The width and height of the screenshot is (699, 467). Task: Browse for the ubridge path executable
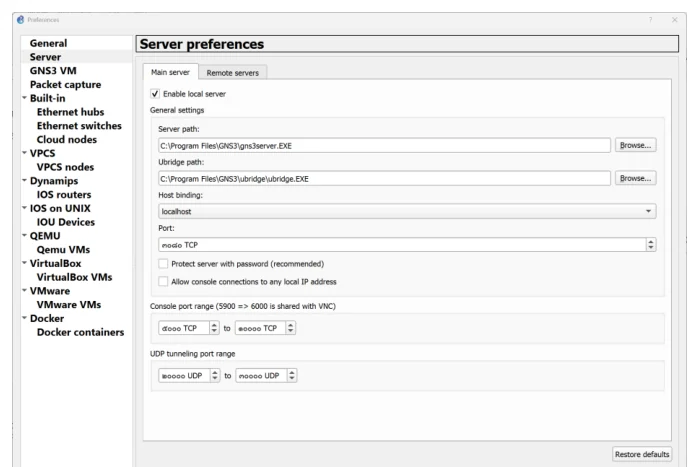635,178
